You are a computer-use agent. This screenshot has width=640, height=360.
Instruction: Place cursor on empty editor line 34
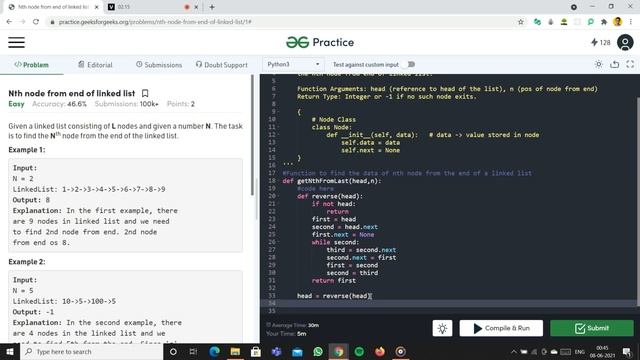tap(448, 303)
